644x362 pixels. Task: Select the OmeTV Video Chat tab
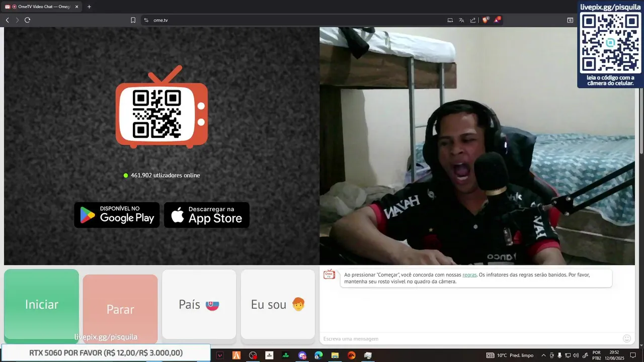(x=42, y=7)
